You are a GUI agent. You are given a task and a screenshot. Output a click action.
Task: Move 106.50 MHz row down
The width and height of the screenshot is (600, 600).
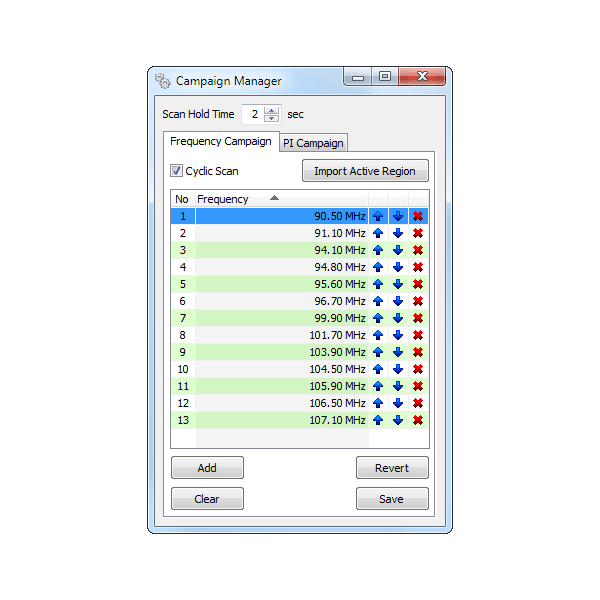[x=398, y=403]
